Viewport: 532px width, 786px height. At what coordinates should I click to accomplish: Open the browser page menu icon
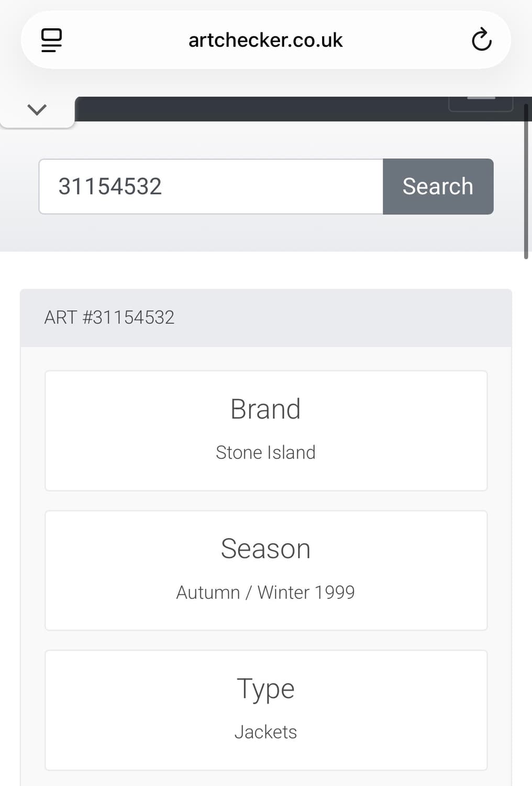pyautogui.click(x=51, y=40)
